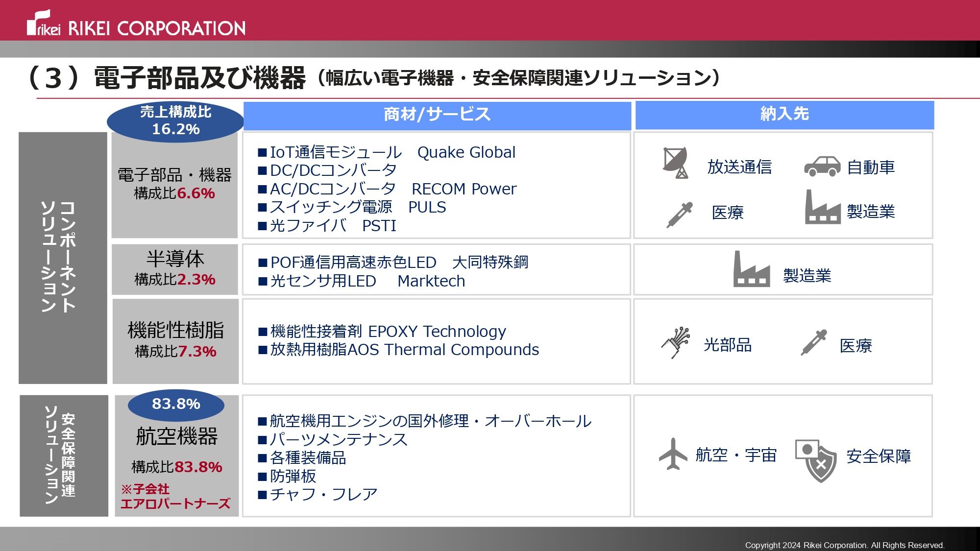
Task: Click the チャフ・フレア item
Action: (x=318, y=494)
